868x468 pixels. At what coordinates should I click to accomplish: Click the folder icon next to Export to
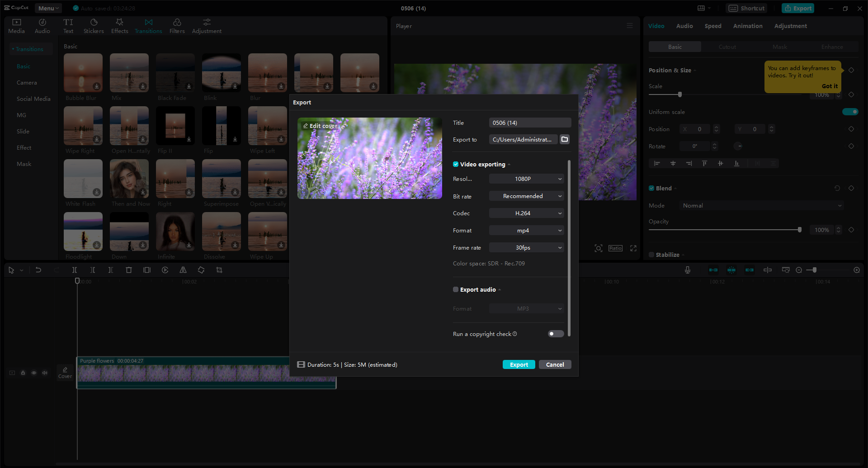(565, 139)
